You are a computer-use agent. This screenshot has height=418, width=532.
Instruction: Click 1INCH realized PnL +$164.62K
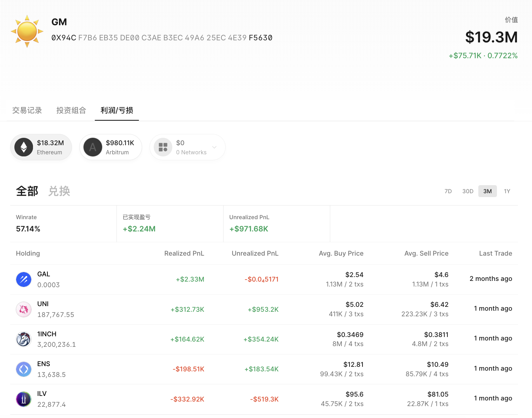(x=187, y=339)
